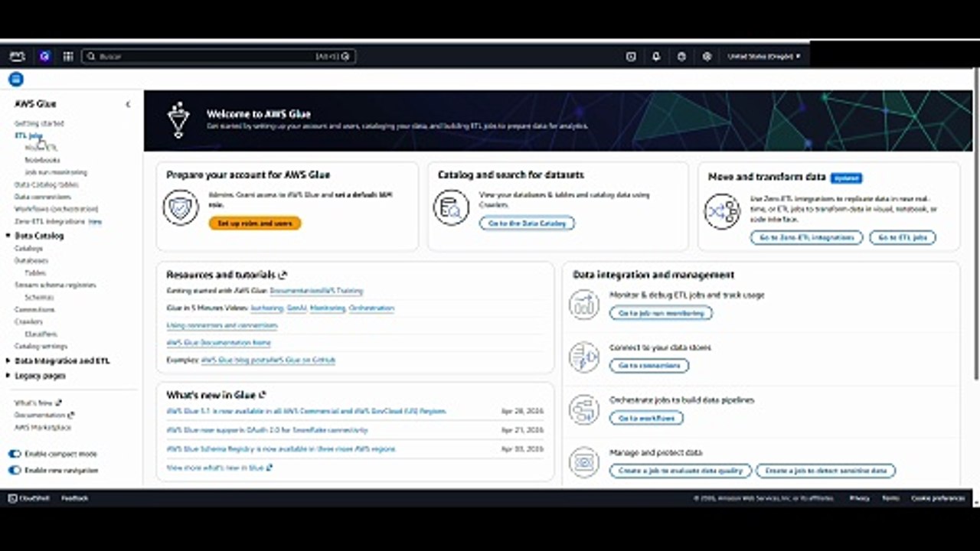Expand the Legacy pages section

(x=8, y=376)
